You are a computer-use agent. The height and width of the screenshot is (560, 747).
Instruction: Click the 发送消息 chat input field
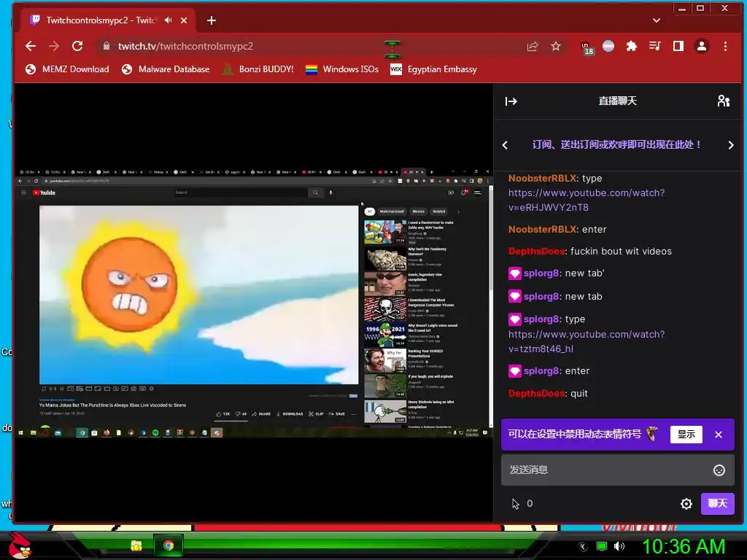(x=617, y=470)
